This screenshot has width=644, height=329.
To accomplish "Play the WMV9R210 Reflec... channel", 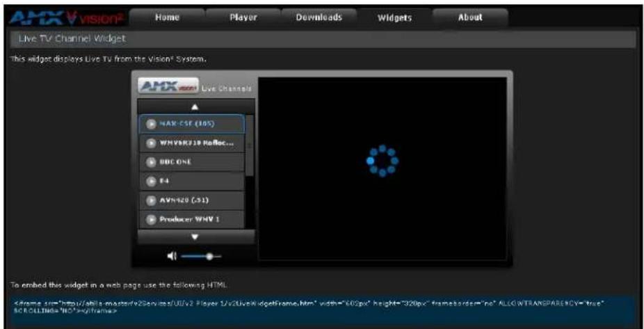I will 192,143.
